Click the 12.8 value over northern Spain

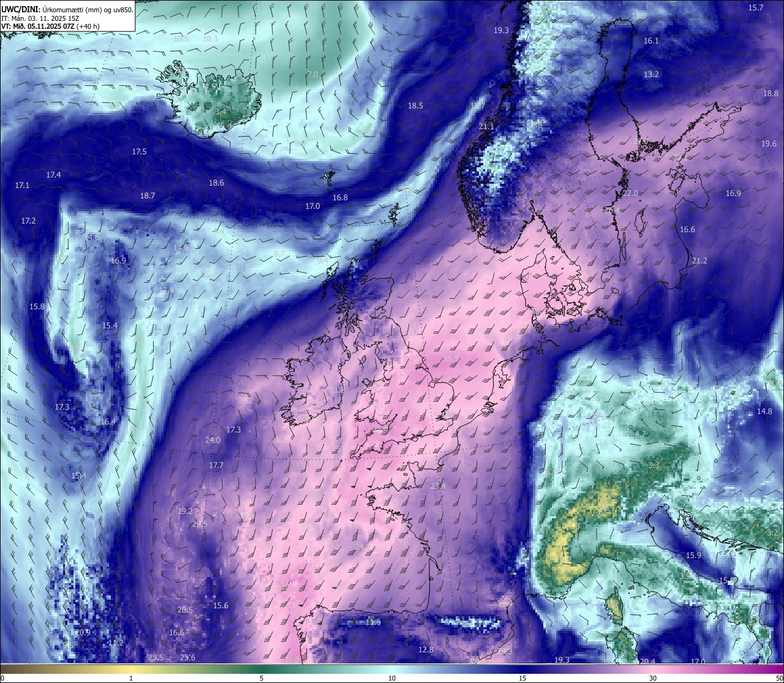point(426,650)
